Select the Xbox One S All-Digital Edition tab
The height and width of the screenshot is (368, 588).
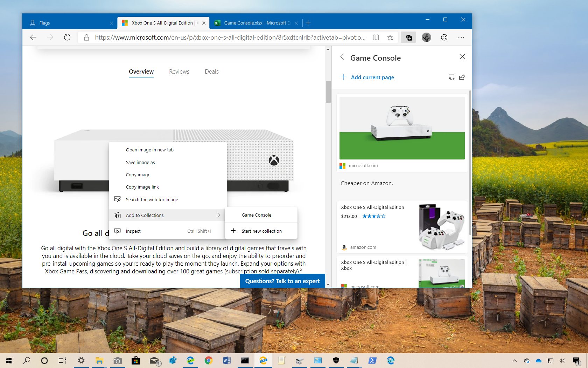coord(163,23)
